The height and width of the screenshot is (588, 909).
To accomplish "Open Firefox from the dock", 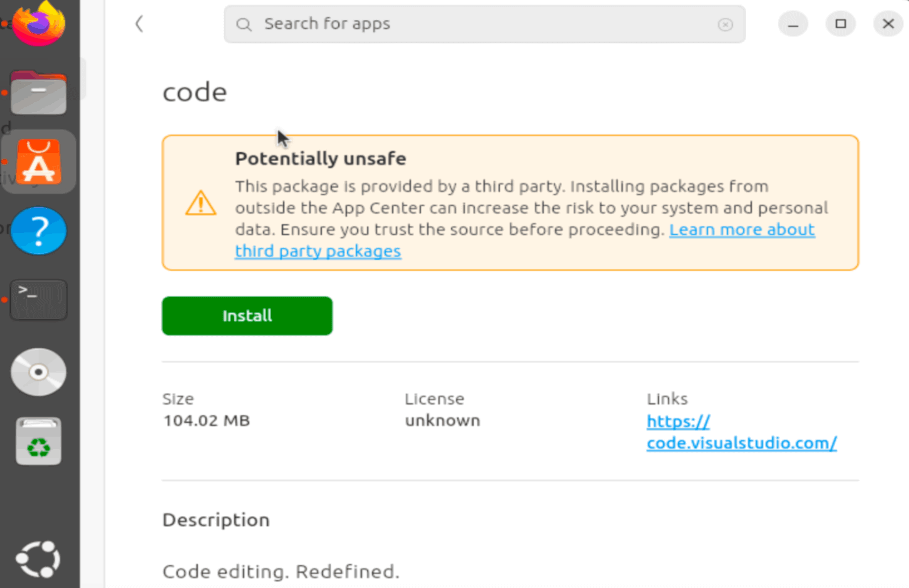I will click(39, 23).
